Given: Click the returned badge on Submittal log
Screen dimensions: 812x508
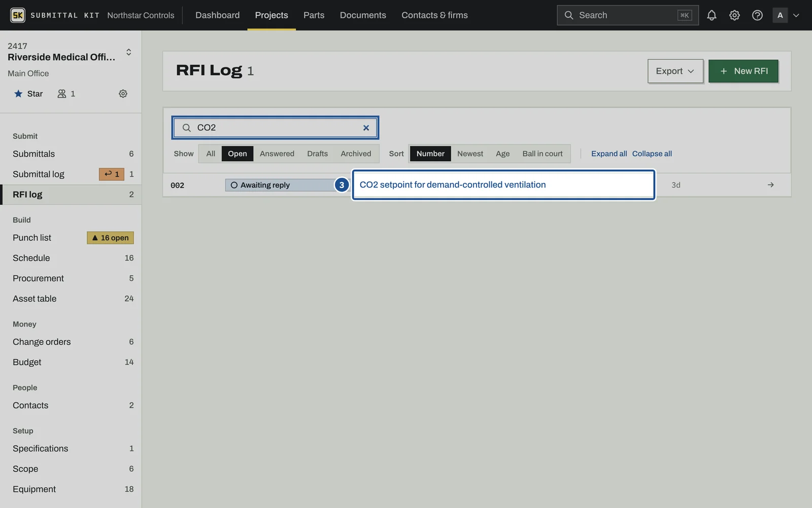Looking at the screenshot, I should (x=111, y=174).
